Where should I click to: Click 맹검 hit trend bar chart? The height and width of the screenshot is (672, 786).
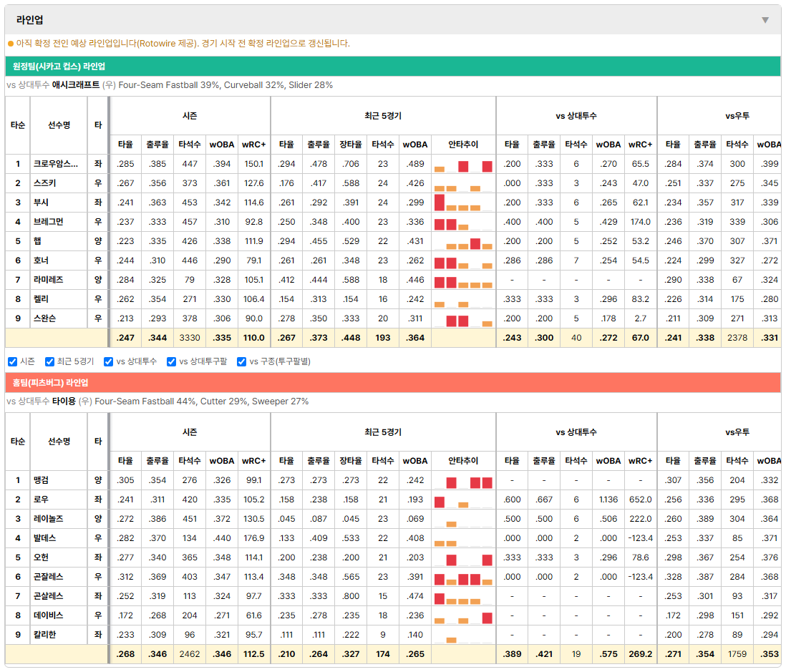coord(463,481)
